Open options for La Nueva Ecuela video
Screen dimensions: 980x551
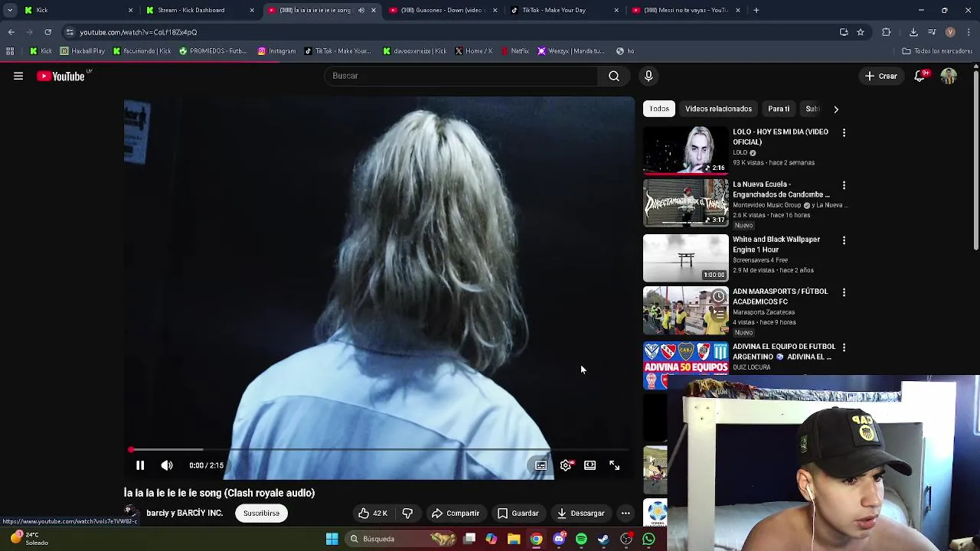point(844,185)
